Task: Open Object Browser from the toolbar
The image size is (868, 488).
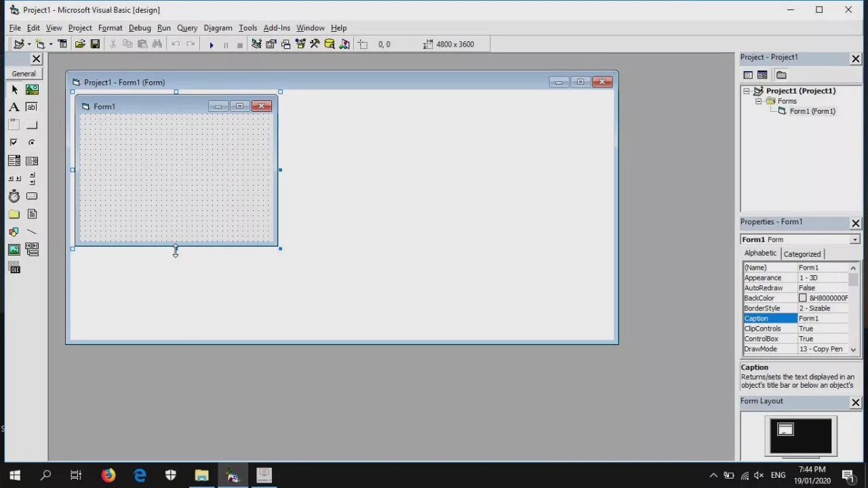Action: (300, 44)
